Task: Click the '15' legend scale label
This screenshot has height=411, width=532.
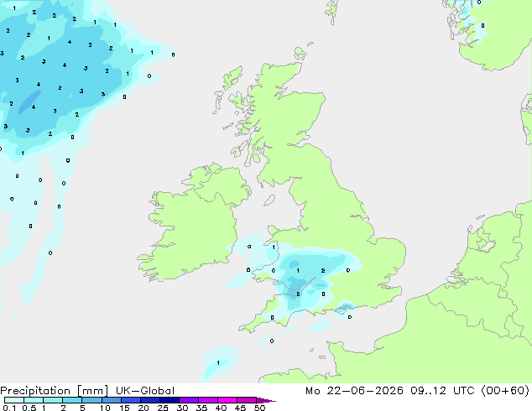Action: (124, 408)
